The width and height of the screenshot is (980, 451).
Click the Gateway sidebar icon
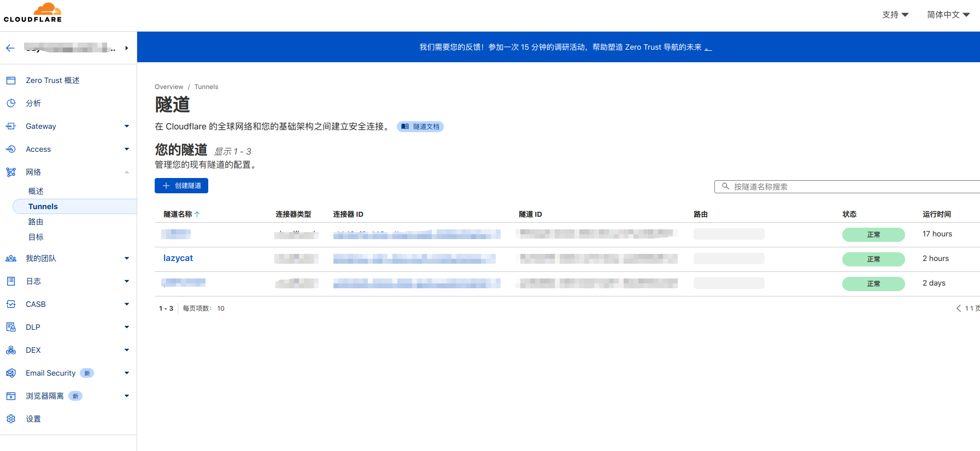click(x=11, y=126)
